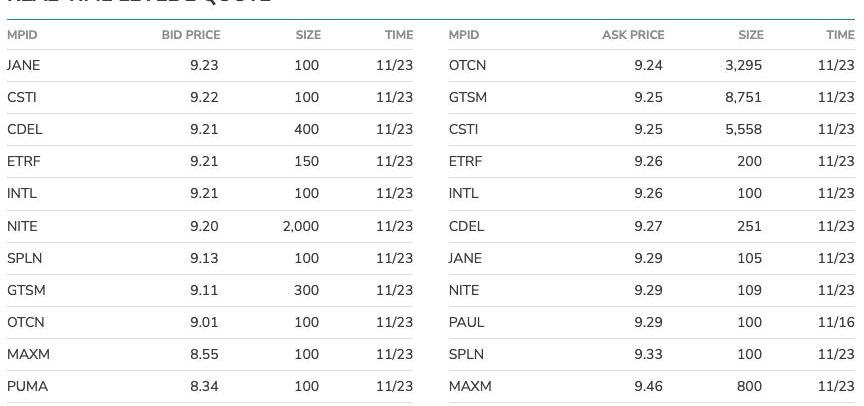The height and width of the screenshot is (406, 864).
Task: Click the bid-side MPID column header
Action: 22,35
